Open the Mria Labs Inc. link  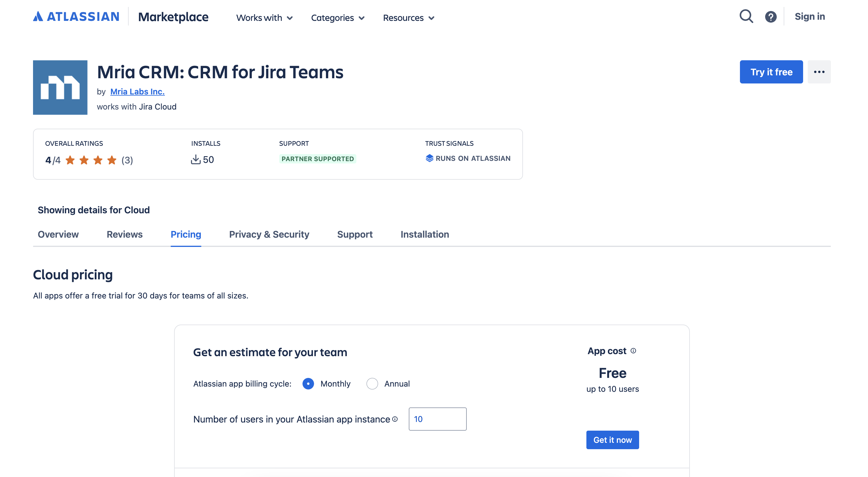[x=137, y=91]
